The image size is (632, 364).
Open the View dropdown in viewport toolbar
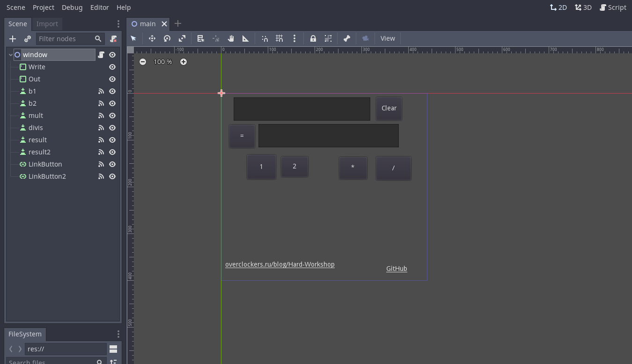pos(388,38)
